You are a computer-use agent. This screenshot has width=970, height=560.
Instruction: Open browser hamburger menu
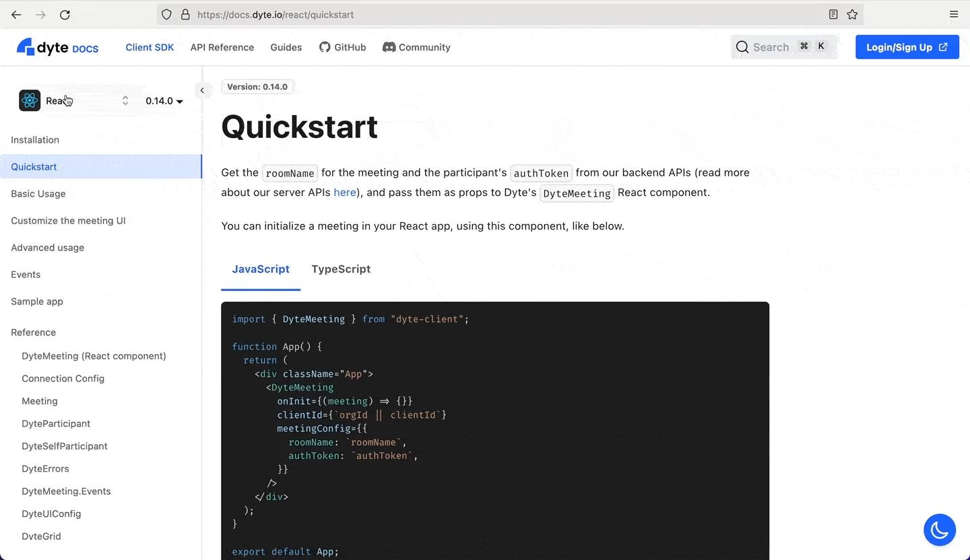pos(954,14)
